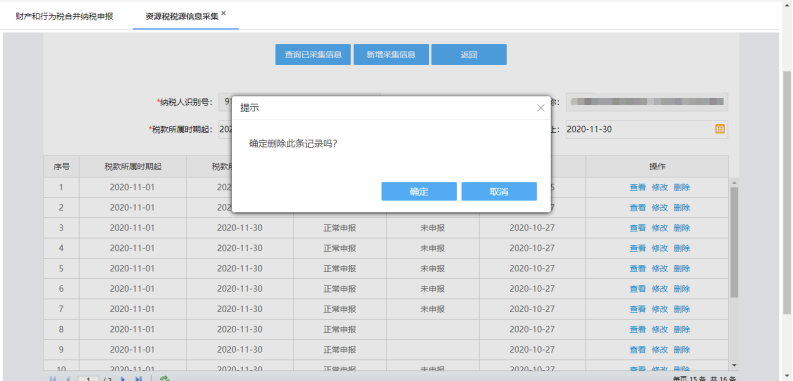Image resolution: width=793 pixels, height=381 pixels.
Task: Jump to last page icon in pager
Action: 138,378
